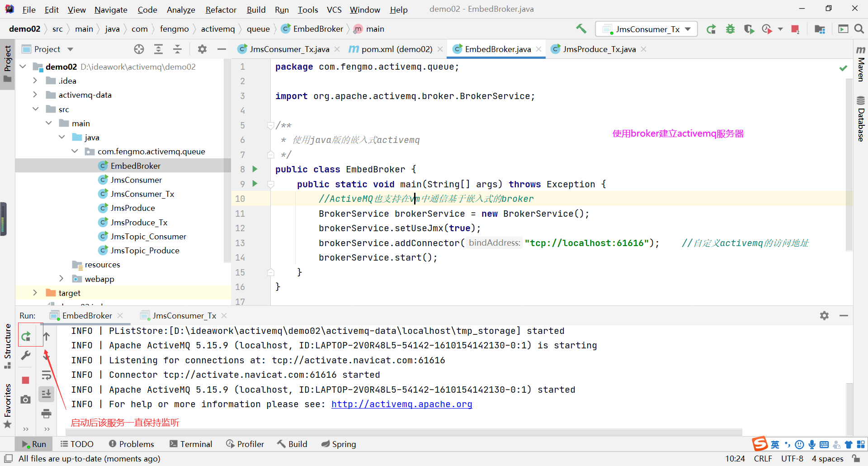Run with coverage shield icon
The width and height of the screenshot is (868, 466).
tap(749, 29)
